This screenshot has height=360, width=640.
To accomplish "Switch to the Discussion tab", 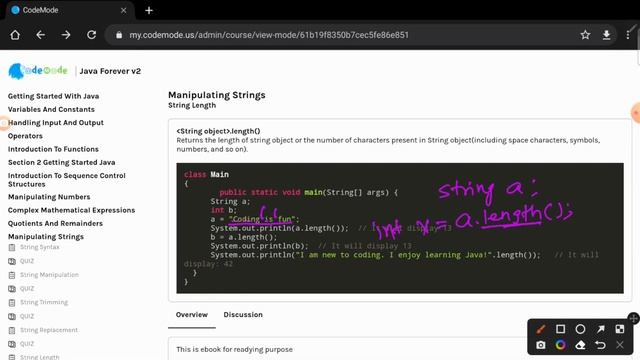I will (x=243, y=315).
